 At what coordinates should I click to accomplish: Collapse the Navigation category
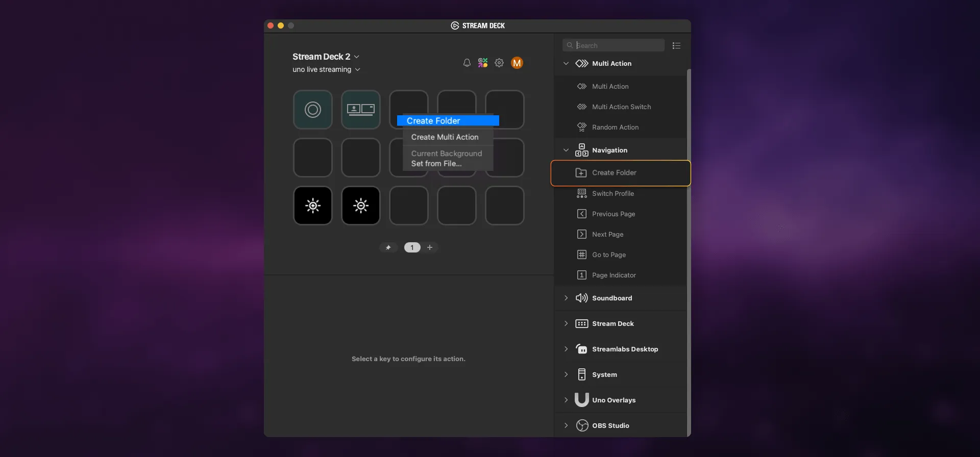point(566,150)
